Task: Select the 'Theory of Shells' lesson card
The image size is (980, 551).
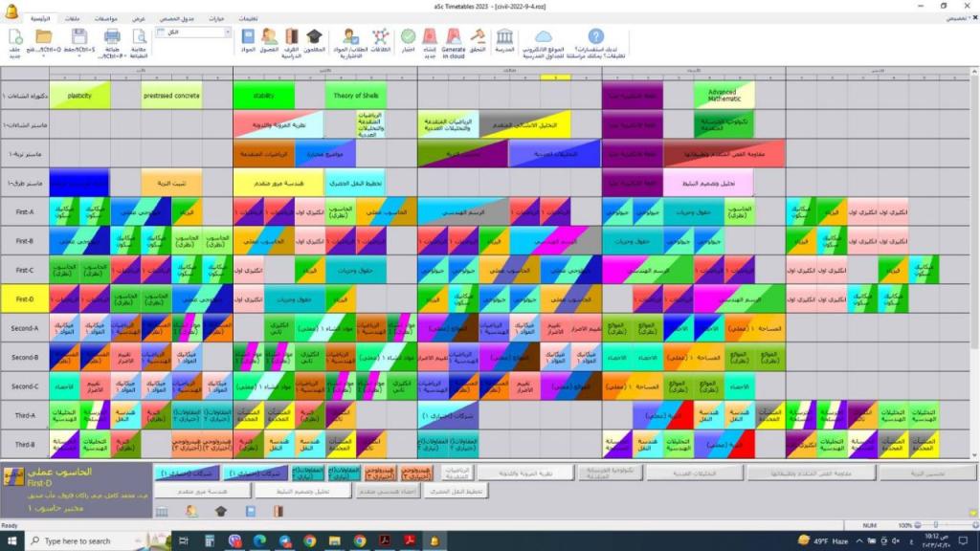Action: pos(355,96)
